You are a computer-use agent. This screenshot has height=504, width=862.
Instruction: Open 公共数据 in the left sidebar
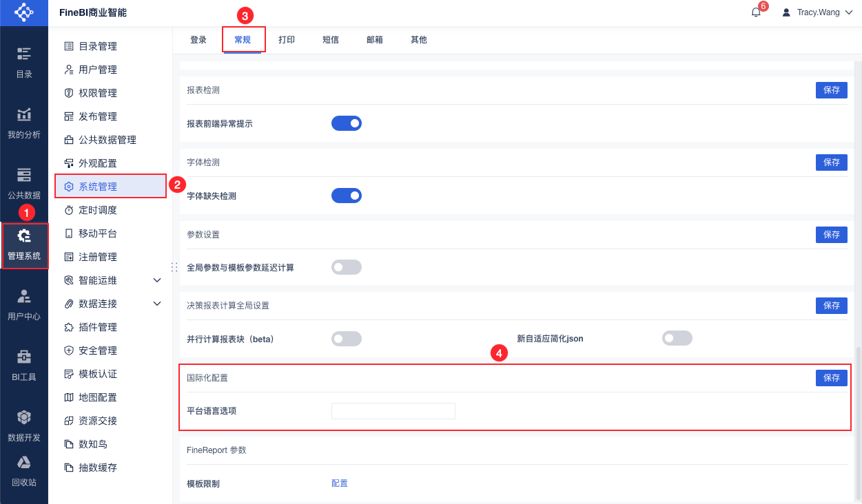(x=24, y=183)
